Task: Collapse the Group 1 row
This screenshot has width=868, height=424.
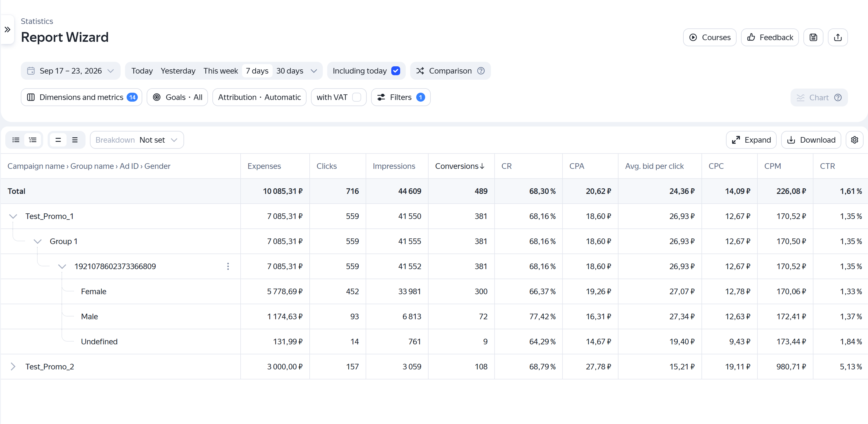Action: [x=38, y=241]
